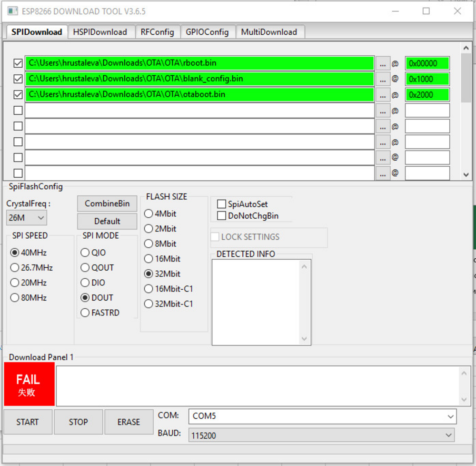
Task: Click the DETECTED INFO text box
Action: (261, 302)
